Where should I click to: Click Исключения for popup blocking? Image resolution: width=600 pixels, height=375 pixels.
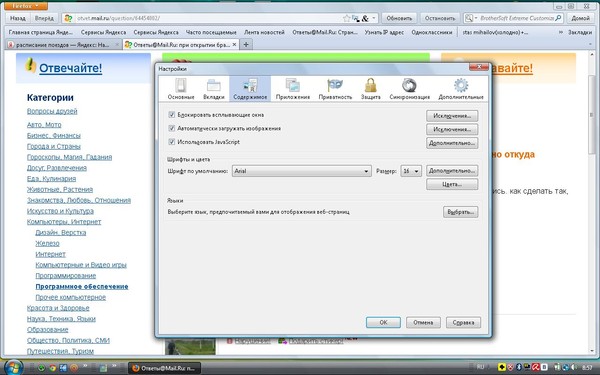tap(452, 116)
